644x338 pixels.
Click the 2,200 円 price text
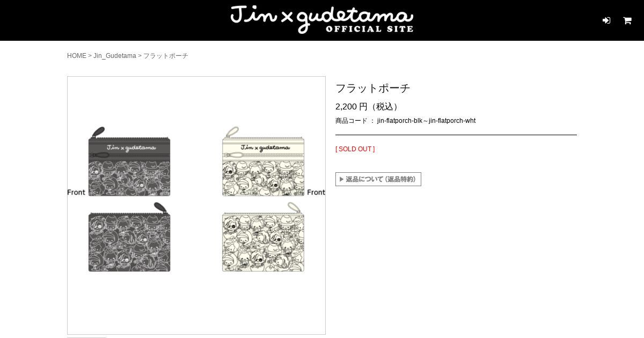pos(352,107)
